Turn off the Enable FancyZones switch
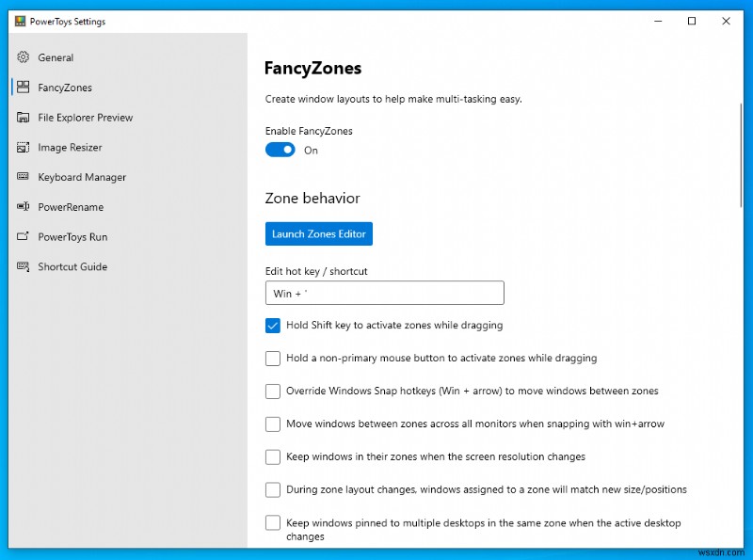The image size is (753, 560). [x=280, y=150]
